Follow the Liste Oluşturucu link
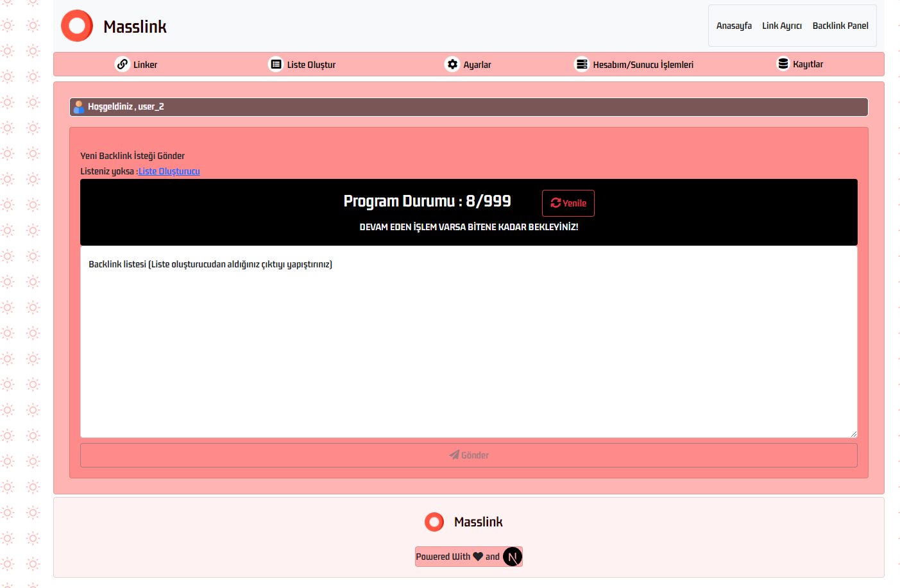This screenshot has height=588, width=900. [169, 171]
